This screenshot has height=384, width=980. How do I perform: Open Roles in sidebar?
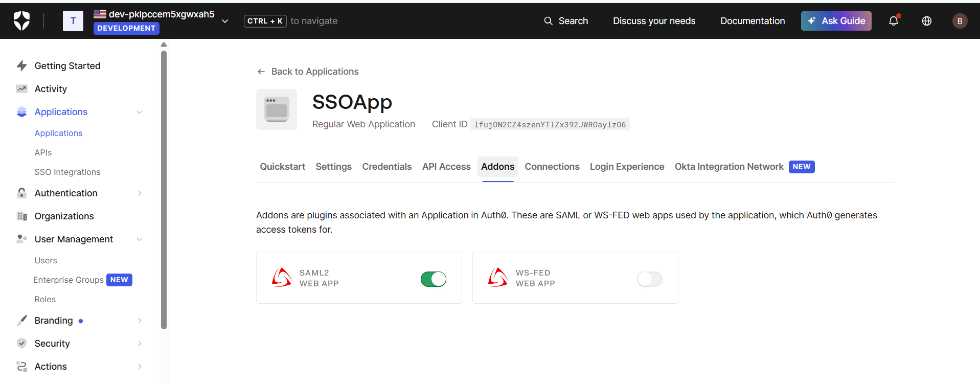coord(45,299)
